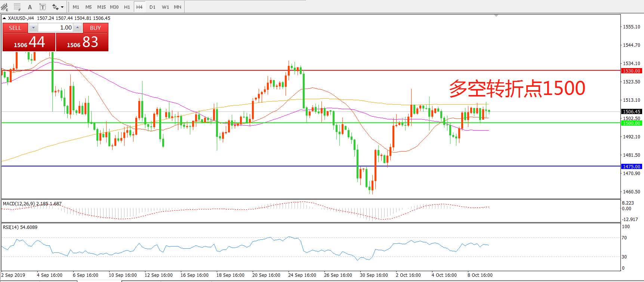Decrease lot volume with down arrow
The width and height of the screenshot is (644, 282).
(33, 28)
